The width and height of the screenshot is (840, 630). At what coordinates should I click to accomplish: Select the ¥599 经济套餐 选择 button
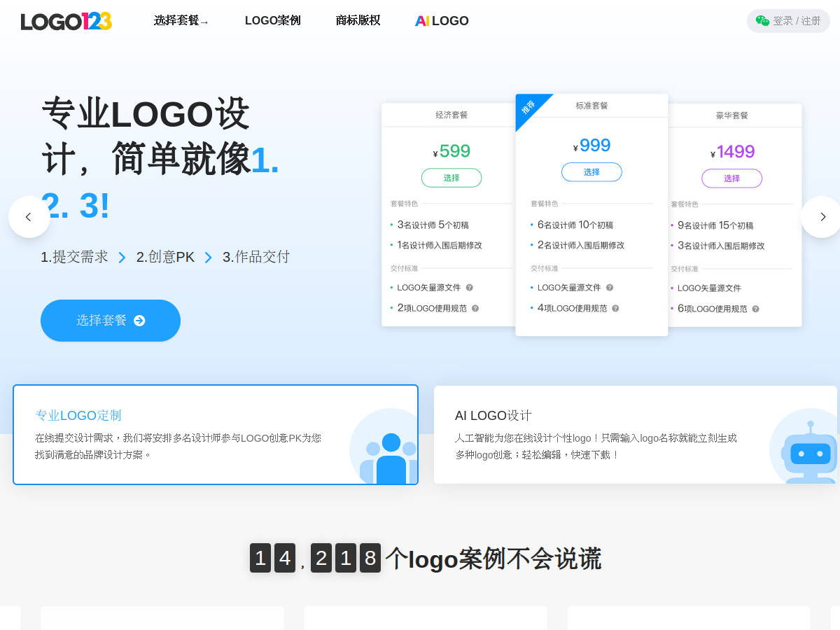pos(451,178)
